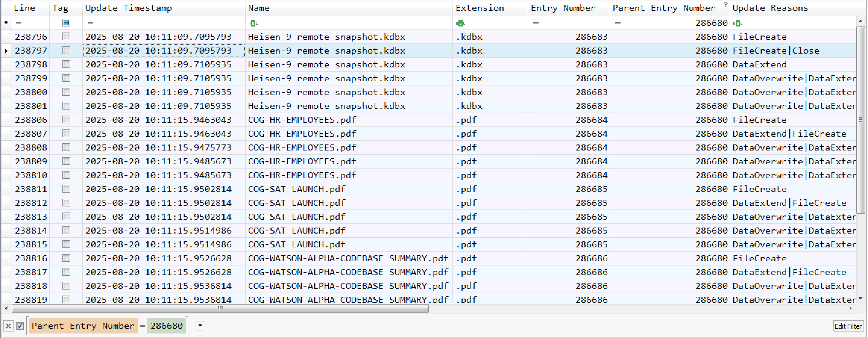The height and width of the screenshot is (338, 868).
Task: Click the Update Reasons filter ABC icon
Action: tap(737, 23)
